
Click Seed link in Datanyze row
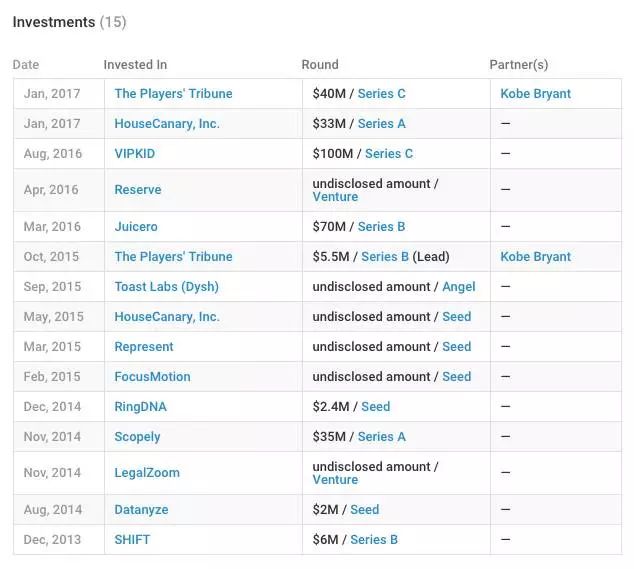pyautogui.click(x=364, y=510)
